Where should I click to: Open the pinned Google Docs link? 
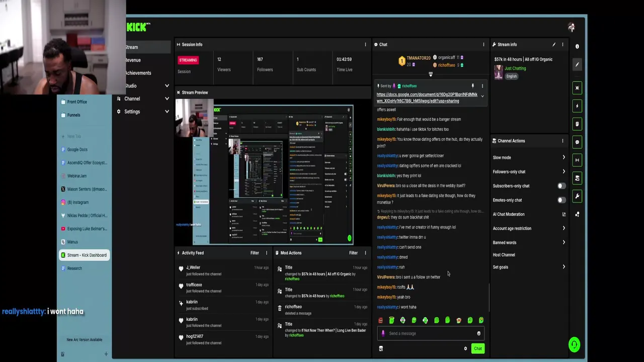click(x=427, y=98)
